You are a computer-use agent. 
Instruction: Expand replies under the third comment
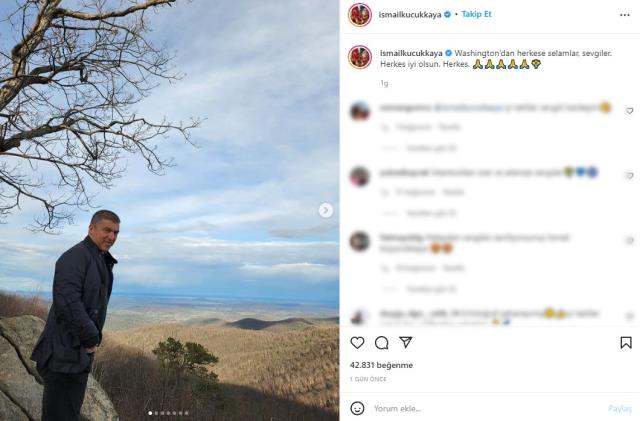410,289
